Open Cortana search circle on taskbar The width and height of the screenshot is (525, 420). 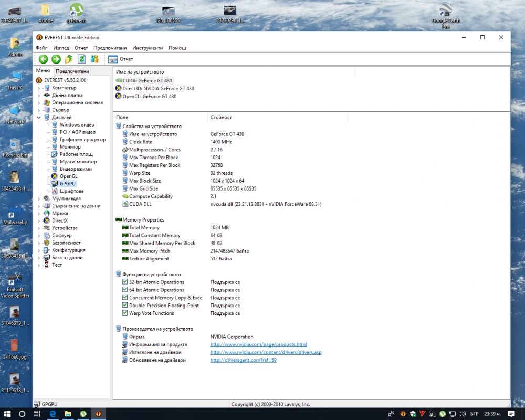coord(22,414)
